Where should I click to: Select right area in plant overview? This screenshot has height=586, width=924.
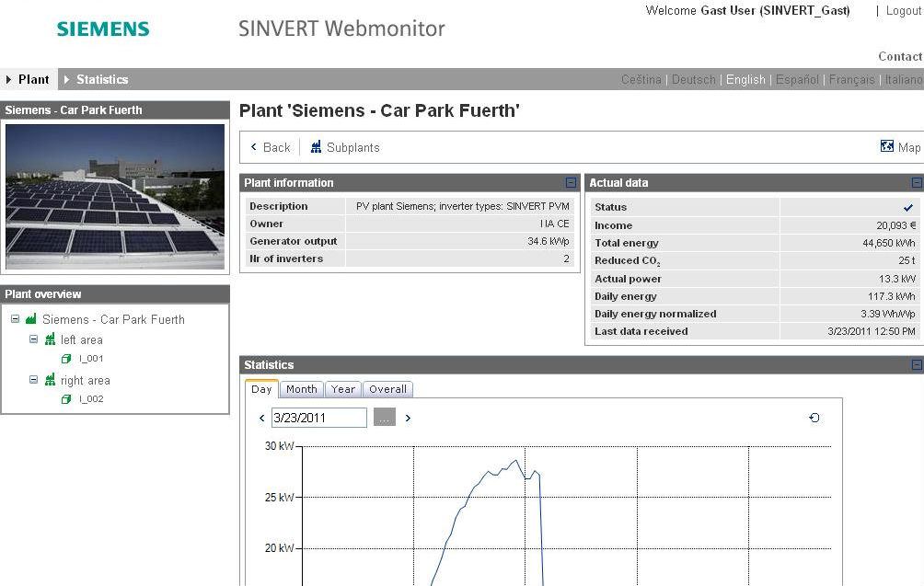85,381
